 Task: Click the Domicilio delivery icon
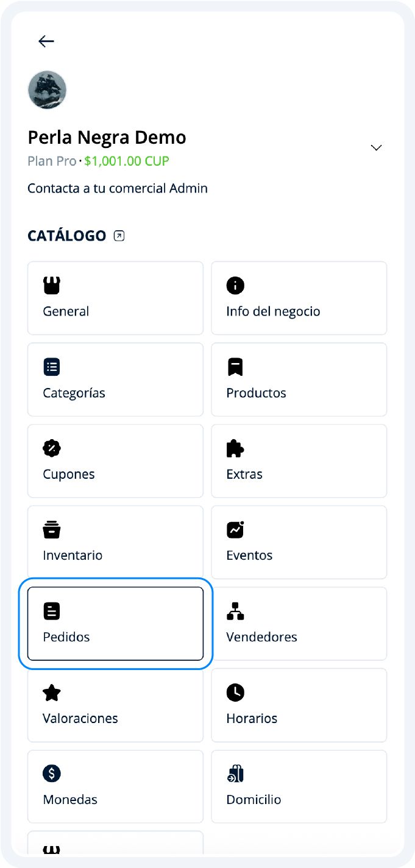point(235,773)
